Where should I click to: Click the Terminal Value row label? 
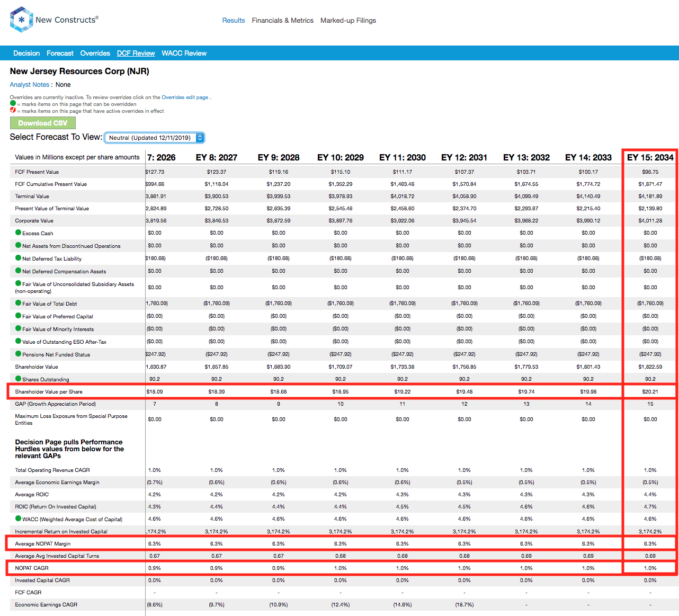[x=32, y=197]
